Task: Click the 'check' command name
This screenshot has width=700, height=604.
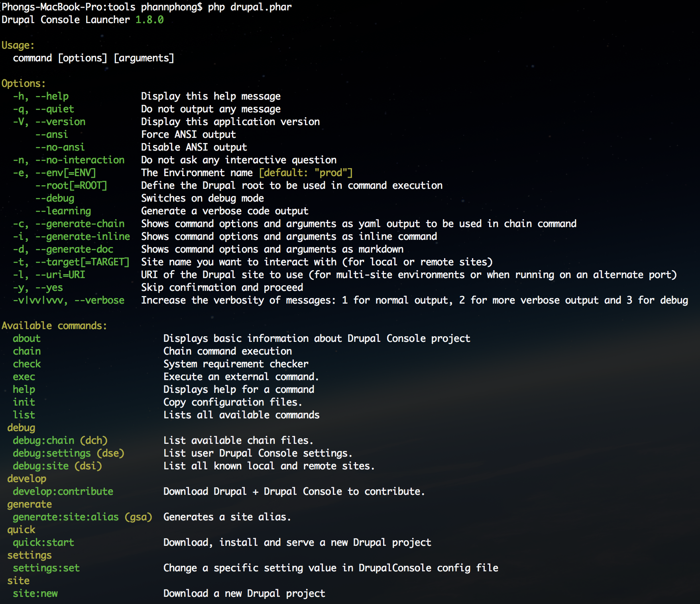Action: point(27,364)
